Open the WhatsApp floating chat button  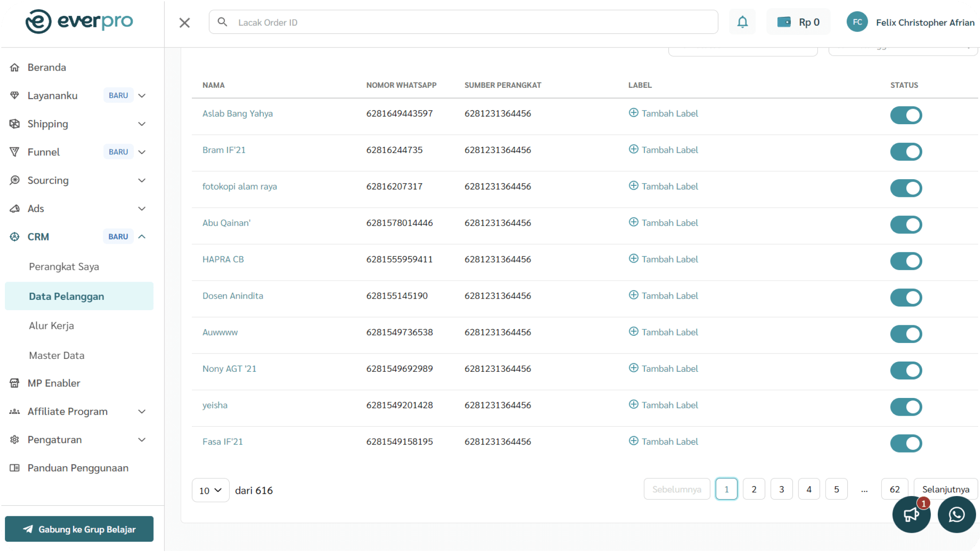956,514
